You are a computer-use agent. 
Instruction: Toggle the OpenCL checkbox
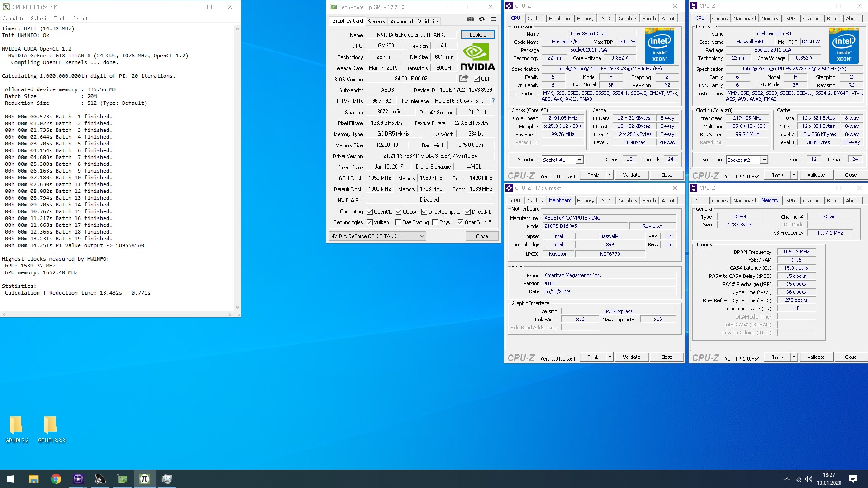(369, 212)
